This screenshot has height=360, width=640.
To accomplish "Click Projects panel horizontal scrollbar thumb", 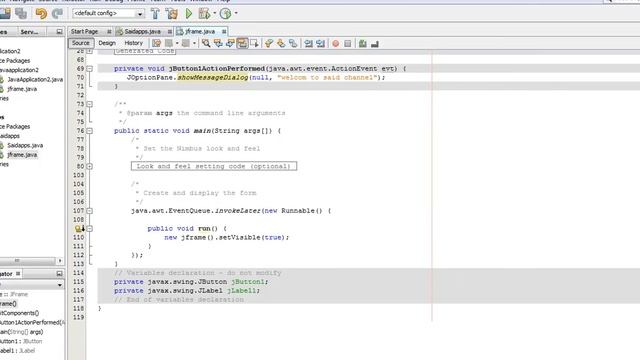I will [27, 260].
